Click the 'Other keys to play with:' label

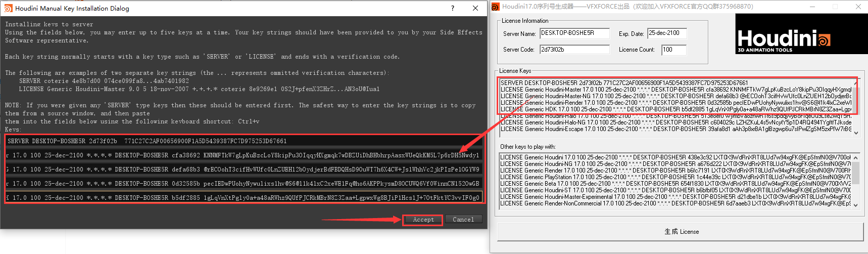point(527,147)
